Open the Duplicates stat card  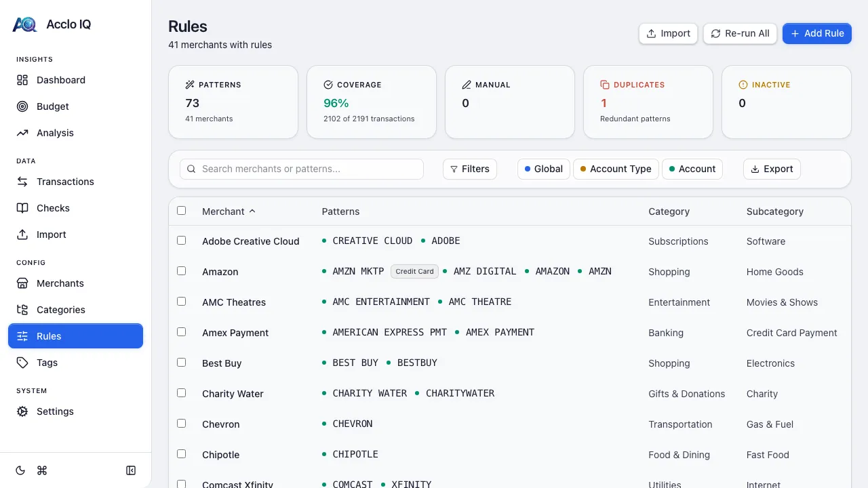pyautogui.click(x=648, y=102)
